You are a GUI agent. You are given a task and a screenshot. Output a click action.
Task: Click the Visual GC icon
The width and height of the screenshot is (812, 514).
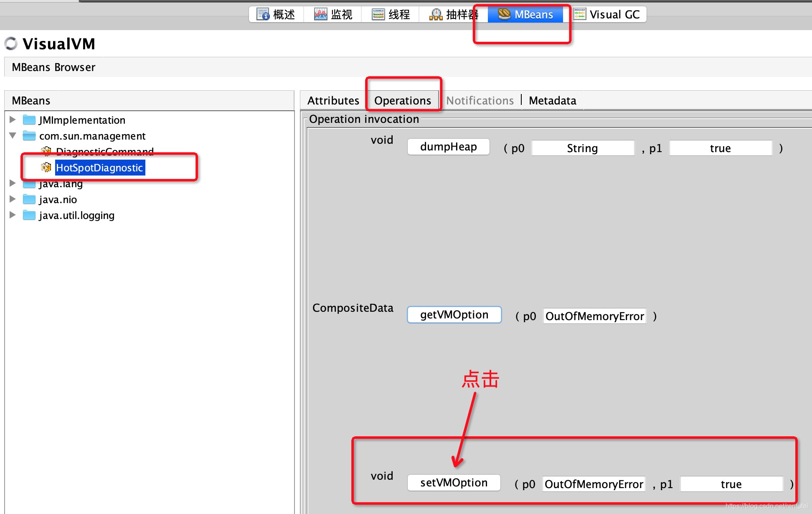click(580, 14)
